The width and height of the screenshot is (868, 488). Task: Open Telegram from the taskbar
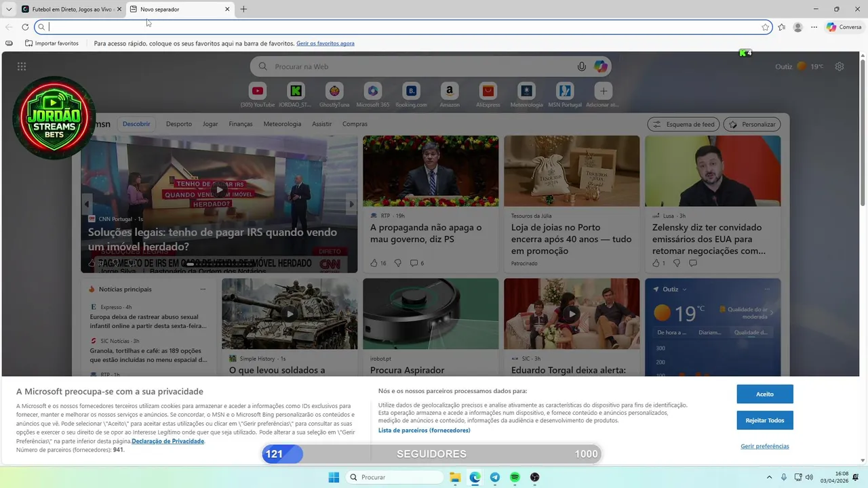point(495,477)
